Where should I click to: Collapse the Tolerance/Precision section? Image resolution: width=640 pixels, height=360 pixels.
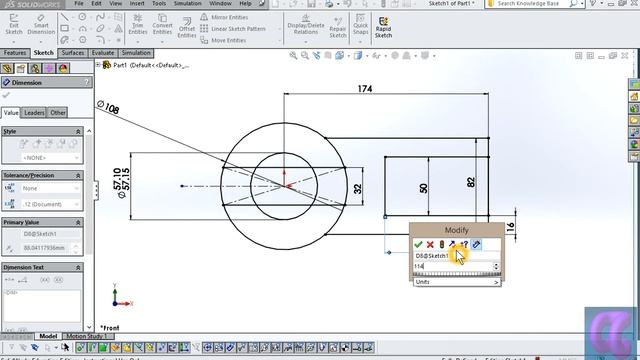78,176
